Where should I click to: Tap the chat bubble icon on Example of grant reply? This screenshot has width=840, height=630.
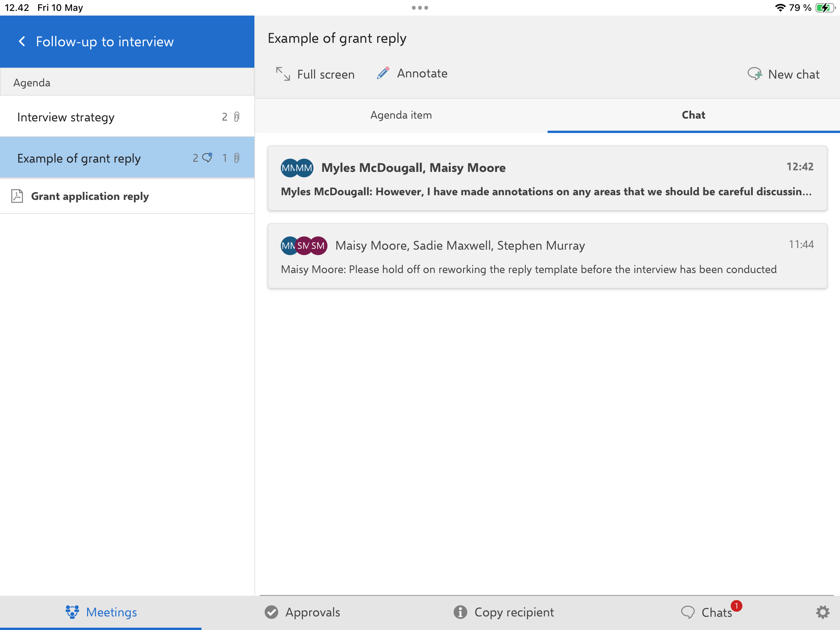pos(207,157)
